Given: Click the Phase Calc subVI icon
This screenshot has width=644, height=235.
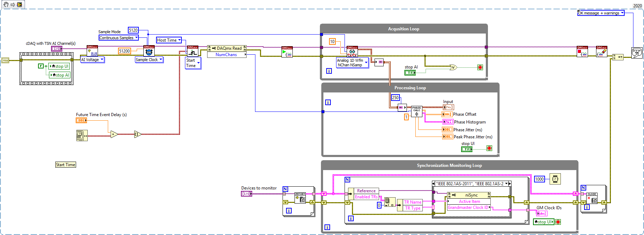Looking at the screenshot, I should click(416, 111).
